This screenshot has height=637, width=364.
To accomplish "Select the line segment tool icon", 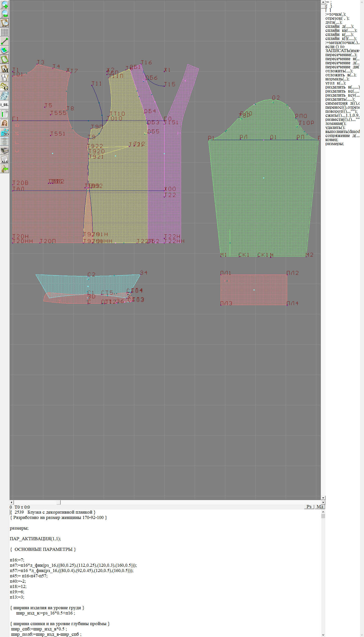I will tap(5, 41).
